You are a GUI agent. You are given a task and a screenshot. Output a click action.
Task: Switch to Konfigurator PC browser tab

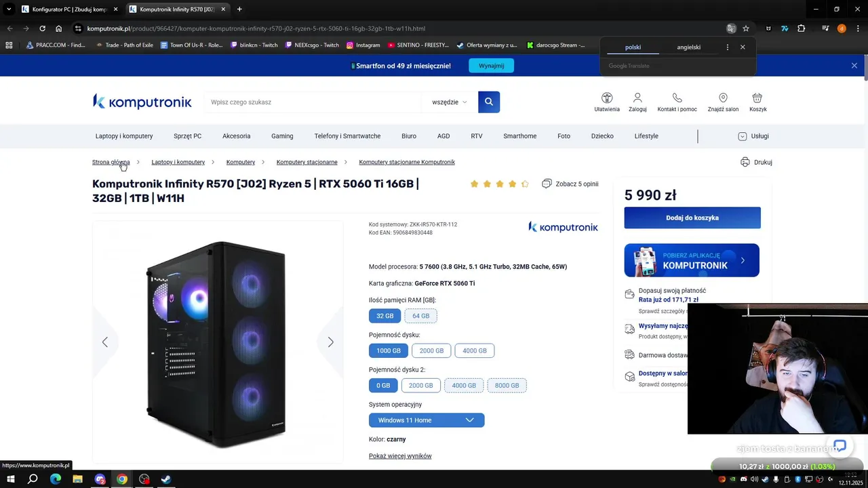click(70, 9)
